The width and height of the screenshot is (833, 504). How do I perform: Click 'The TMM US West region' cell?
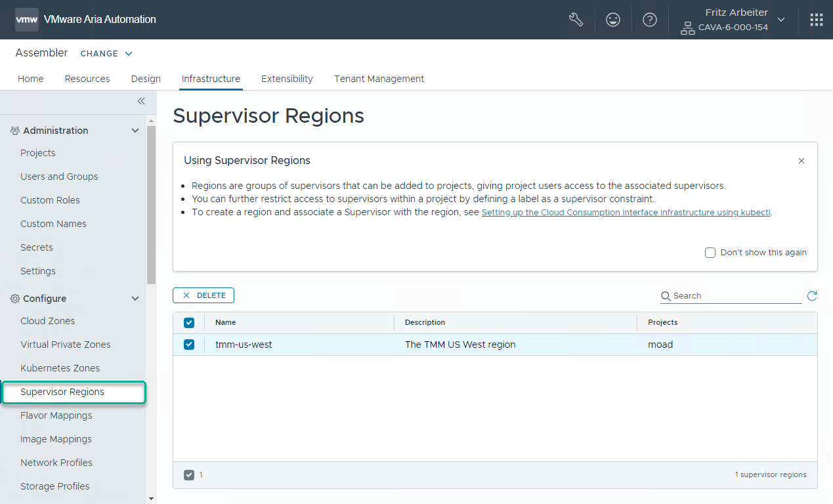(460, 345)
